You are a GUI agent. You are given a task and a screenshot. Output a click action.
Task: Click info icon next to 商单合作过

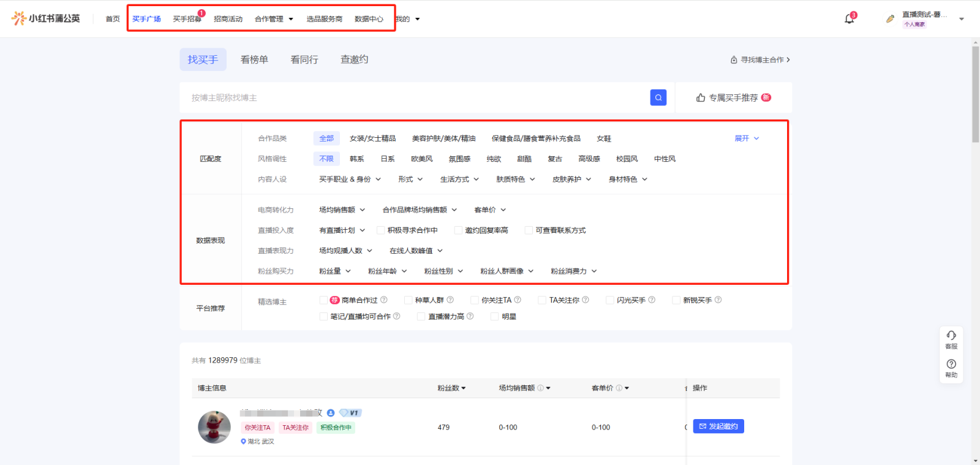tap(384, 300)
